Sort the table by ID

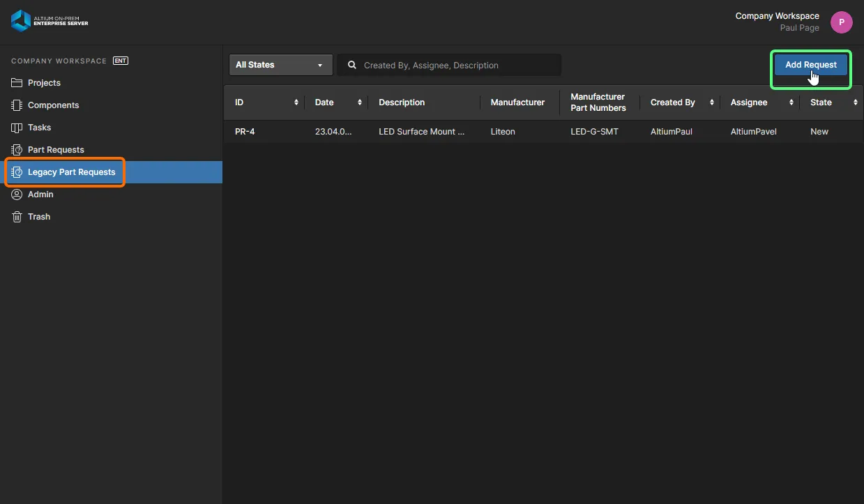(x=296, y=102)
